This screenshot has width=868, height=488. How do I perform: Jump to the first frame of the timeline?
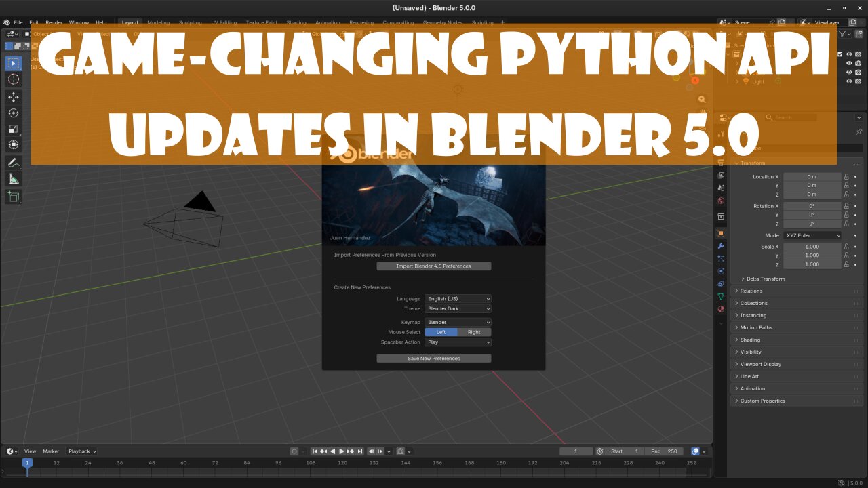(313, 451)
